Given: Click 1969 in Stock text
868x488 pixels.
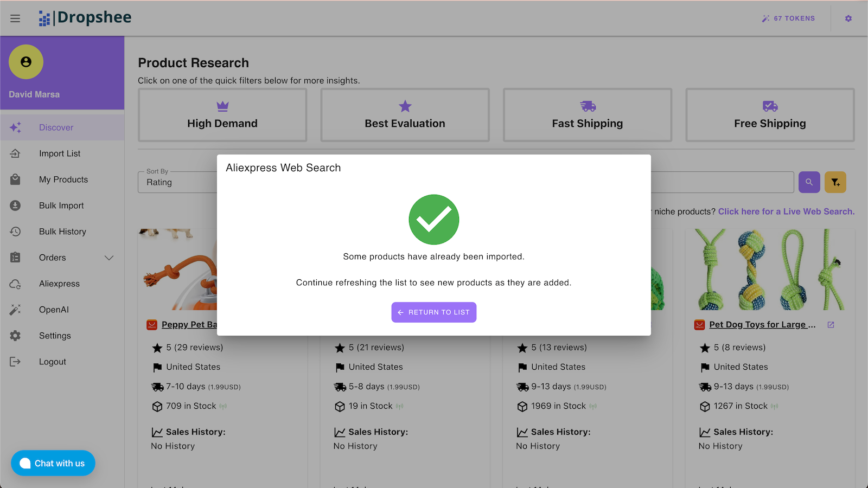Looking at the screenshot, I should (559, 406).
